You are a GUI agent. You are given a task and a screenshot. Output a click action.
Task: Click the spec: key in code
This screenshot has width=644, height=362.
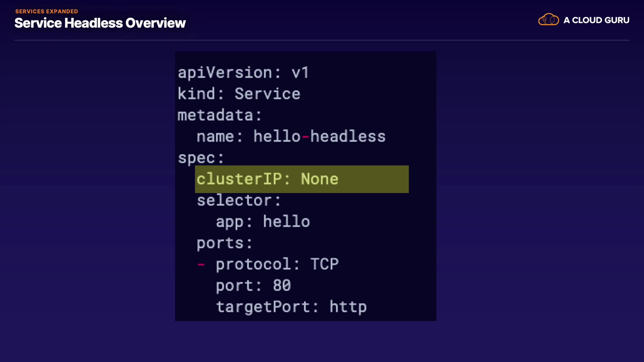pyautogui.click(x=201, y=158)
